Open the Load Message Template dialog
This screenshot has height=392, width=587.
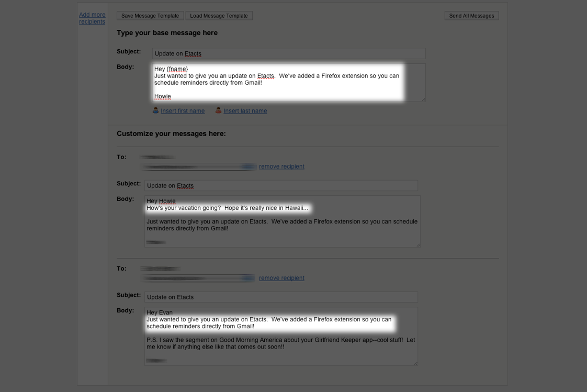tap(219, 16)
